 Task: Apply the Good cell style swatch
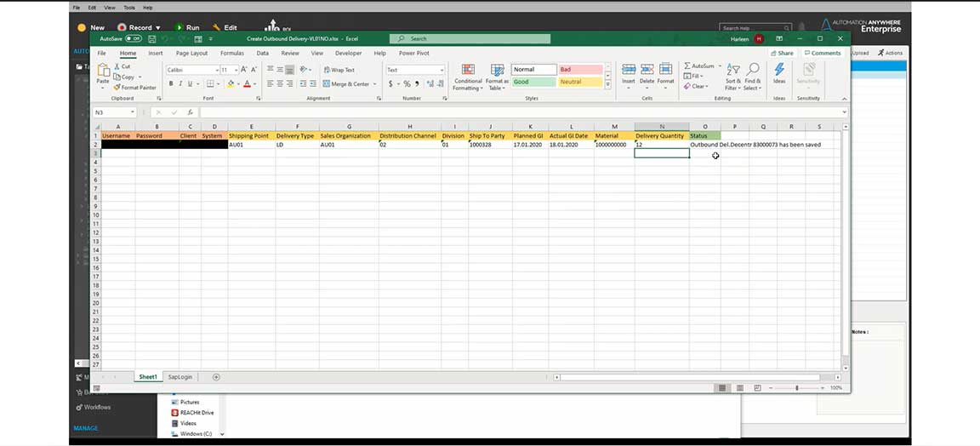(x=533, y=82)
